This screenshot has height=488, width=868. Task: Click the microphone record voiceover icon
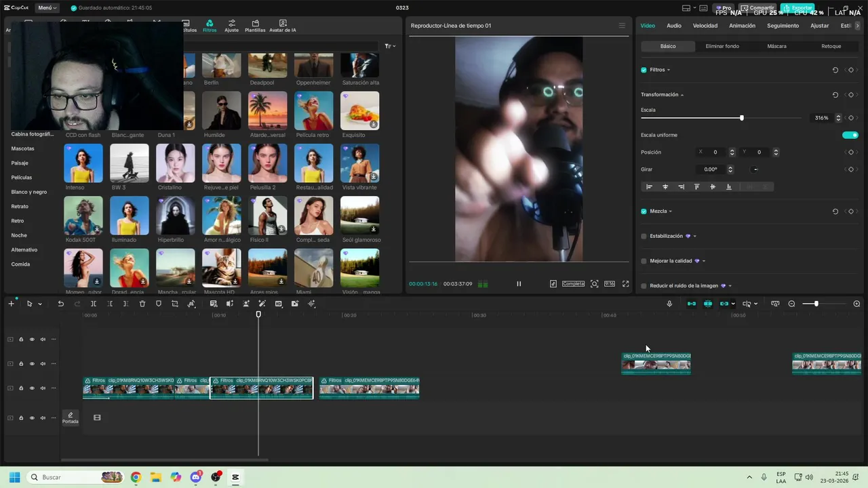coord(669,304)
